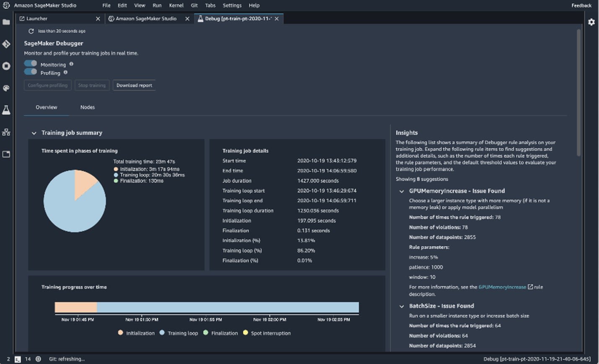The image size is (599, 364).
Task: Collapse the GPUMemoryIncrease insight
Action: [x=402, y=191]
